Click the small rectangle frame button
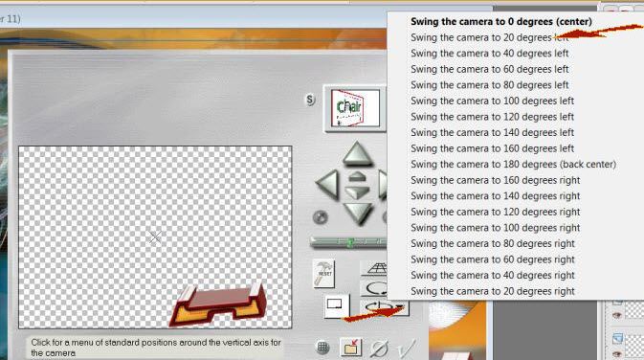The height and width of the screenshot is (360, 644). coord(336,305)
